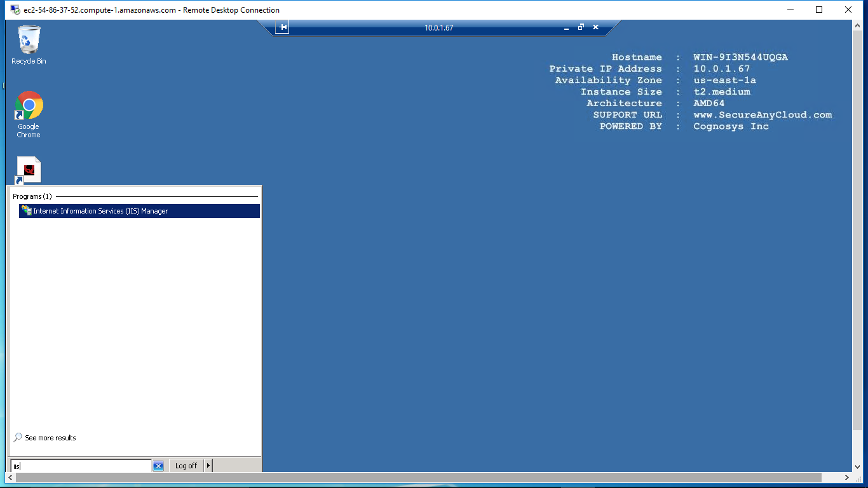The image size is (868, 488).
Task: Close the remote session from connection bar
Action: point(595,27)
